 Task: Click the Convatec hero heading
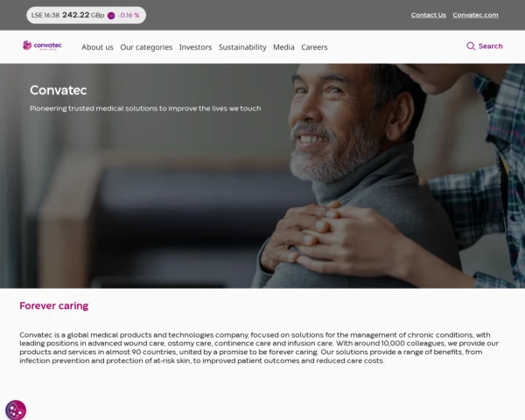(59, 90)
